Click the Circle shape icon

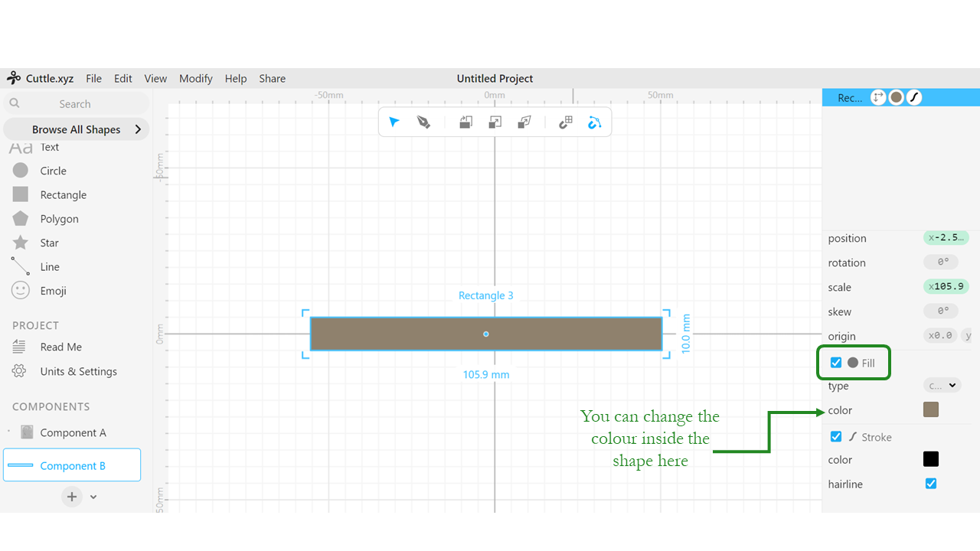[x=21, y=171]
